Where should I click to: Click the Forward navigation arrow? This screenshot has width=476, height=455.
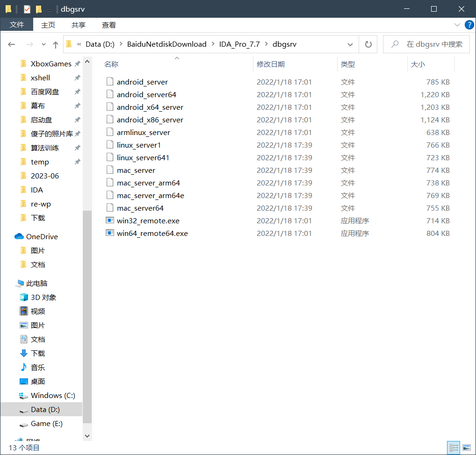(29, 44)
